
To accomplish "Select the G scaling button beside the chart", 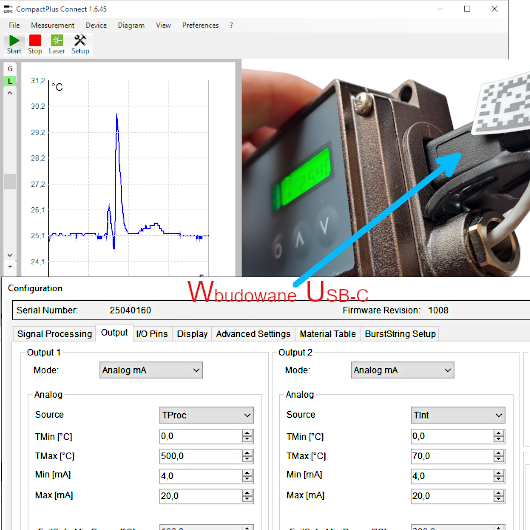I will coord(10,69).
